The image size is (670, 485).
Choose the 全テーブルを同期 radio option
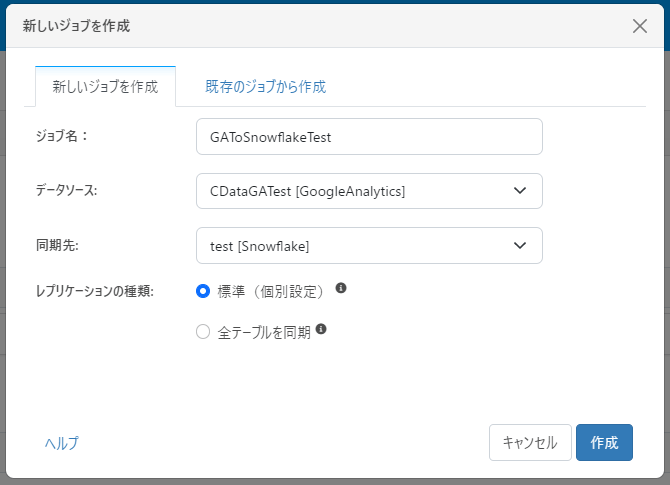tap(203, 333)
